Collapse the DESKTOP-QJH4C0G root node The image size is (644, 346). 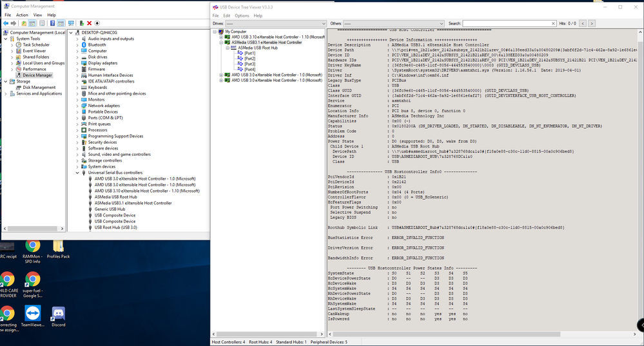tap(71, 32)
